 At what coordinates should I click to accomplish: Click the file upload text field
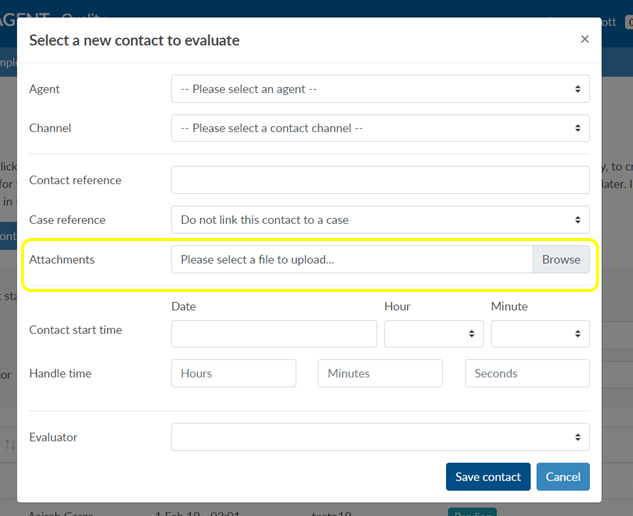[352, 259]
